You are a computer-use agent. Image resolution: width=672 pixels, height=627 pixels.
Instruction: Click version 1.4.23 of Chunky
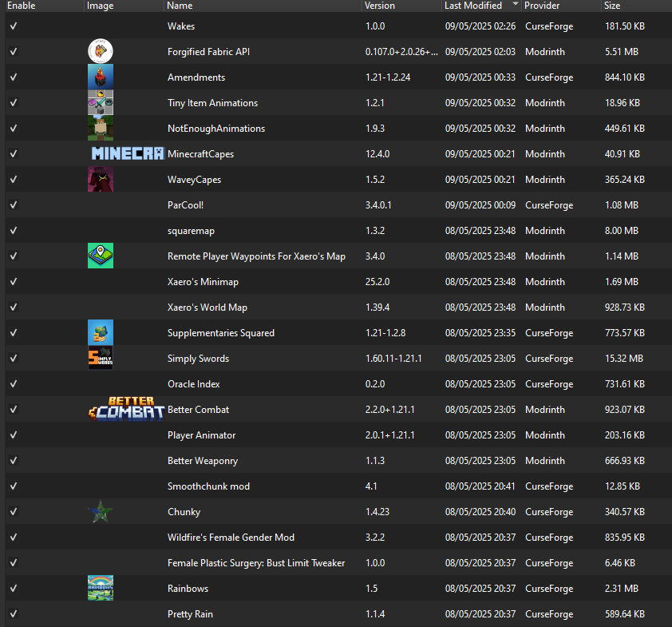point(378,512)
